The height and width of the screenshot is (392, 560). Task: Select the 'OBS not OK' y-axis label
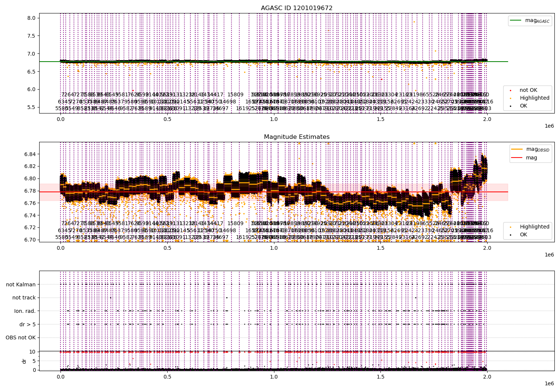pos(21,338)
